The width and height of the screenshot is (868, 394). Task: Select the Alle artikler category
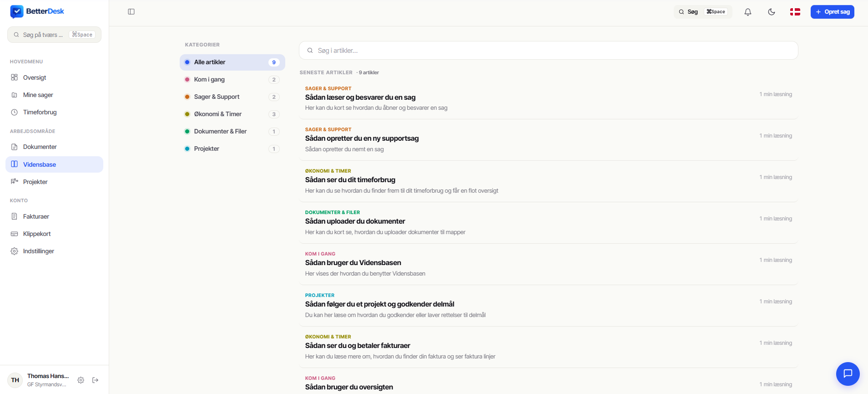[232, 62]
